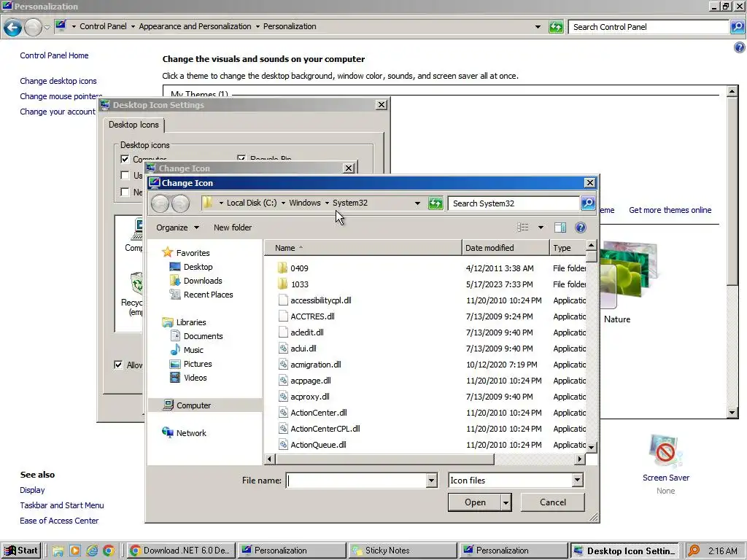
Task: Open the Icon files type dropdown
Action: point(578,480)
